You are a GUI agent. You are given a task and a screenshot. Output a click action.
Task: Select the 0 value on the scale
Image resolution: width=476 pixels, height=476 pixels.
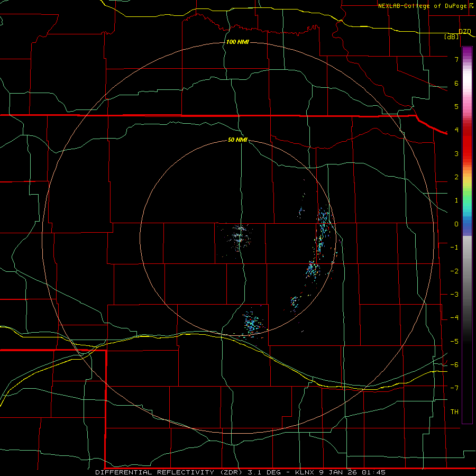(456, 224)
